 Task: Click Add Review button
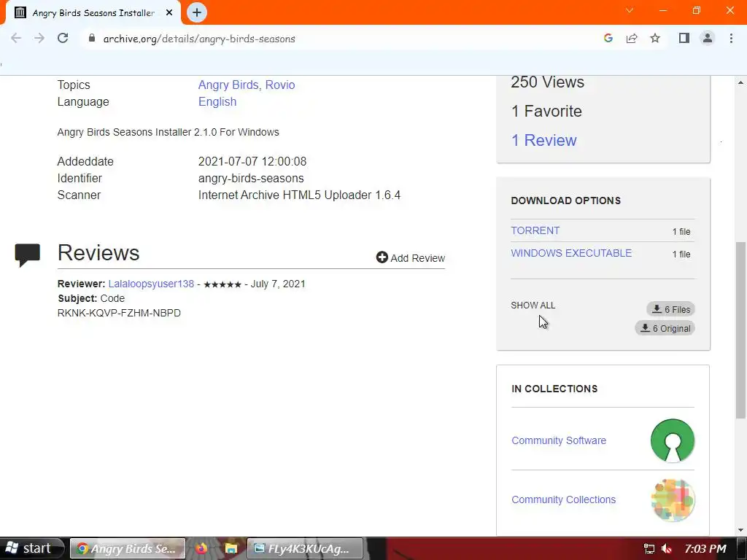tap(410, 257)
